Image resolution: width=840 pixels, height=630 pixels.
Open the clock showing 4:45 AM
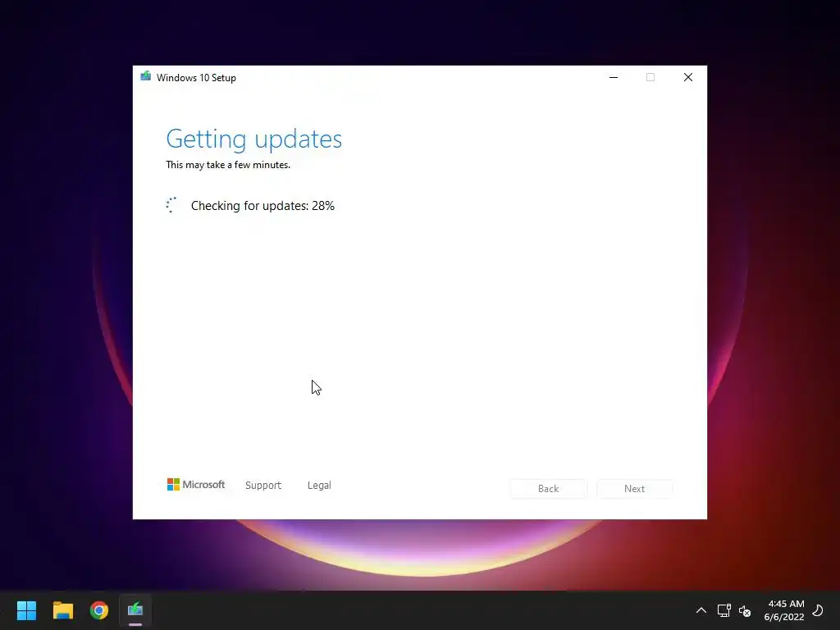(784, 610)
